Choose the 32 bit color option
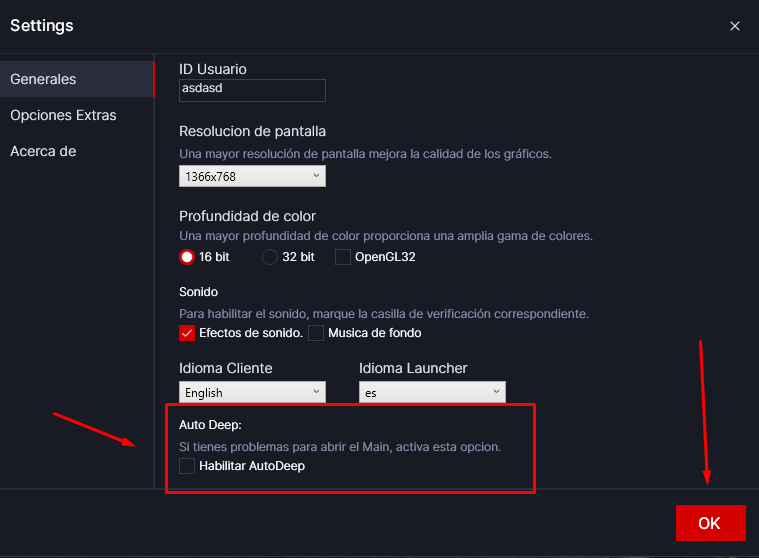Viewport: 759px width, 558px height. pyautogui.click(x=270, y=257)
